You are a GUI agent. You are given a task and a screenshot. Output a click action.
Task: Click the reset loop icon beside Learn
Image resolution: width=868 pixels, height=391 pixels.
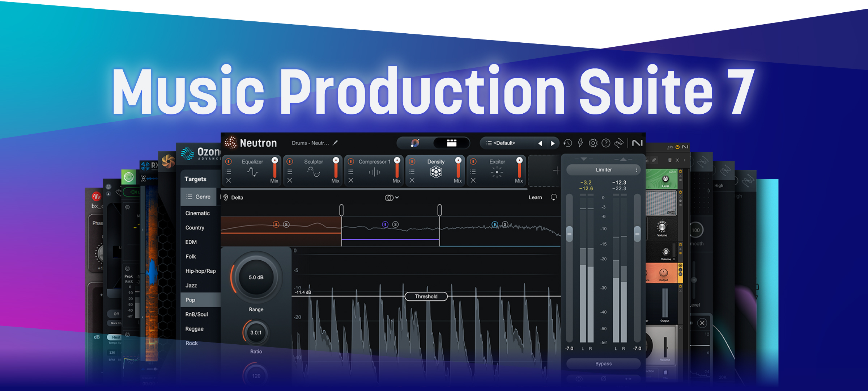pos(554,197)
